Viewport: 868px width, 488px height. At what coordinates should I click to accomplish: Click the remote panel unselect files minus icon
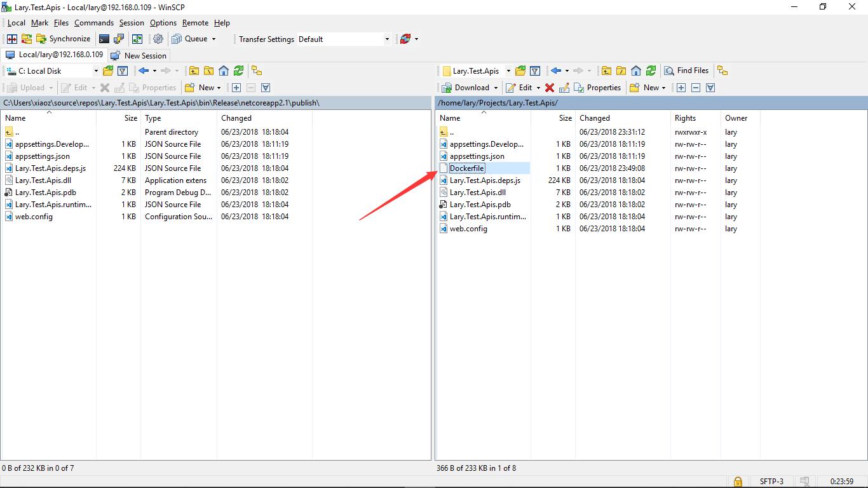coord(696,88)
